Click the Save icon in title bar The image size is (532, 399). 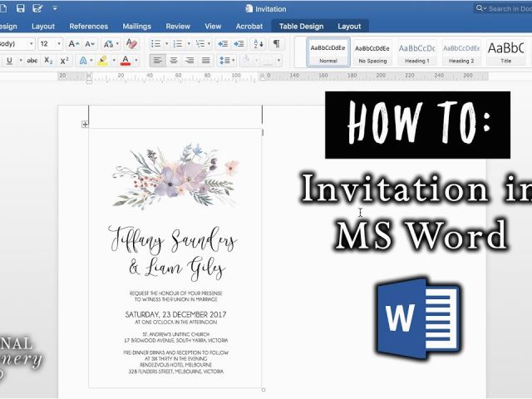(x=22, y=8)
